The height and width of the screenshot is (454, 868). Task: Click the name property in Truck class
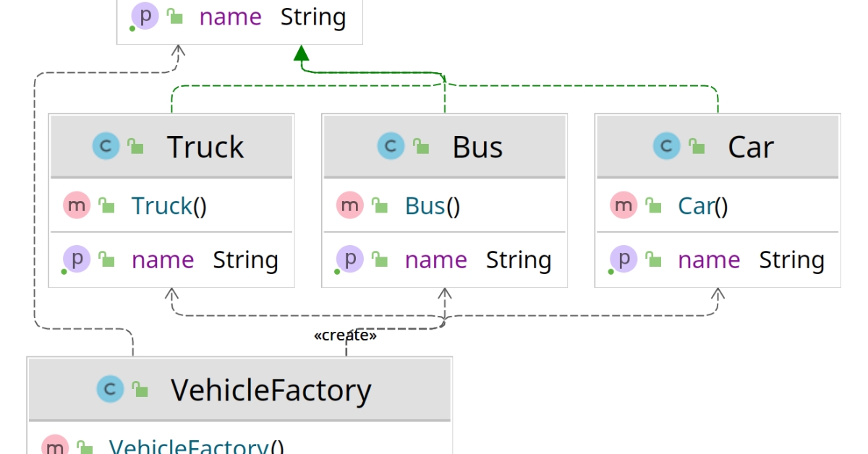point(163,260)
